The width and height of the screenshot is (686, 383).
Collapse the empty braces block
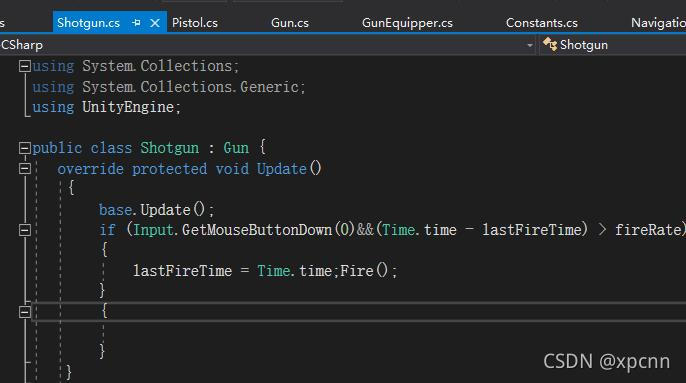(25, 312)
